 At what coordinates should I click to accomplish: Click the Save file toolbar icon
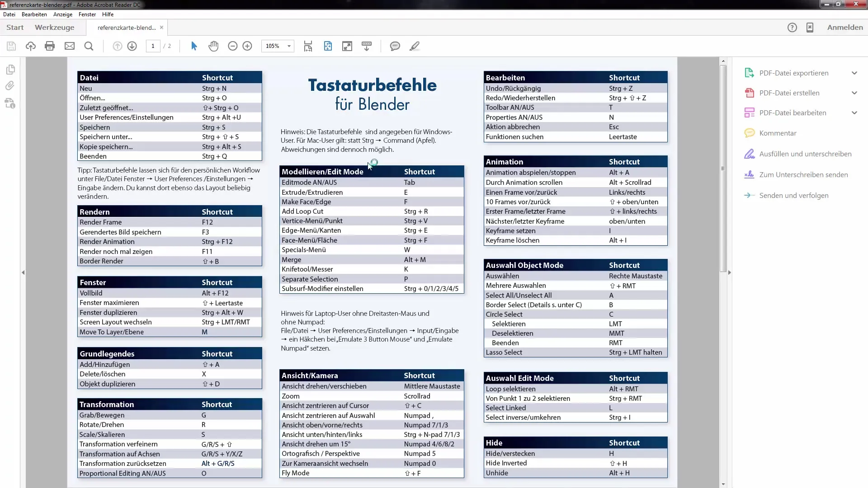tap(11, 46)
